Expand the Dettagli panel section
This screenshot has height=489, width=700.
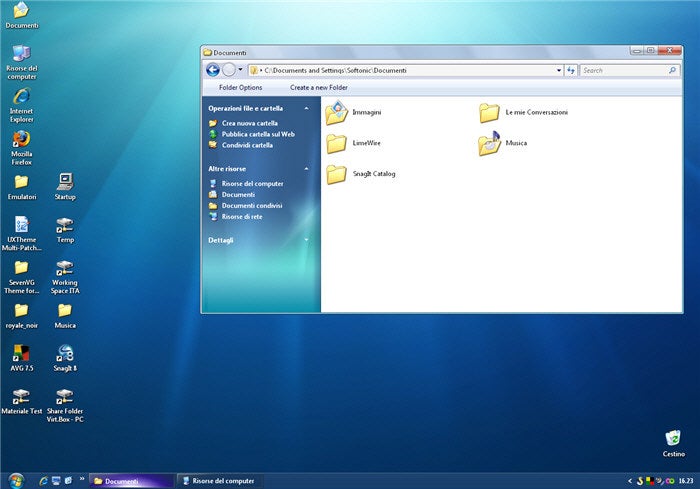tap(306, 240)
